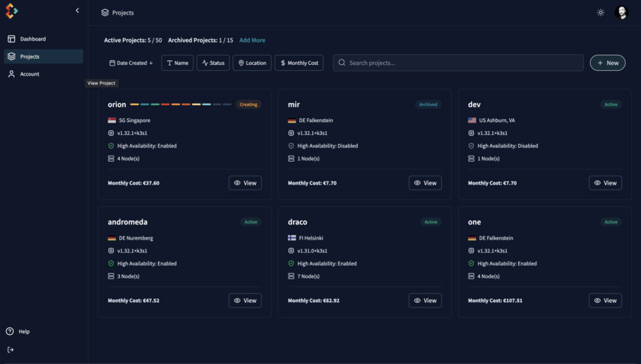Collapse the sidebar with the chevron arrow
The height and width of the screenshot is (364, 641).
pyautogui.click(x=77, y=11)
